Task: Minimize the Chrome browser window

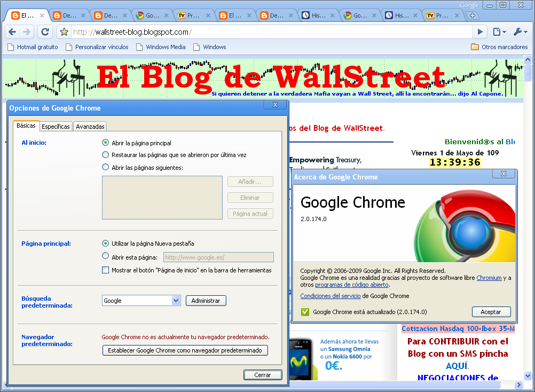Action: [490, 5]
